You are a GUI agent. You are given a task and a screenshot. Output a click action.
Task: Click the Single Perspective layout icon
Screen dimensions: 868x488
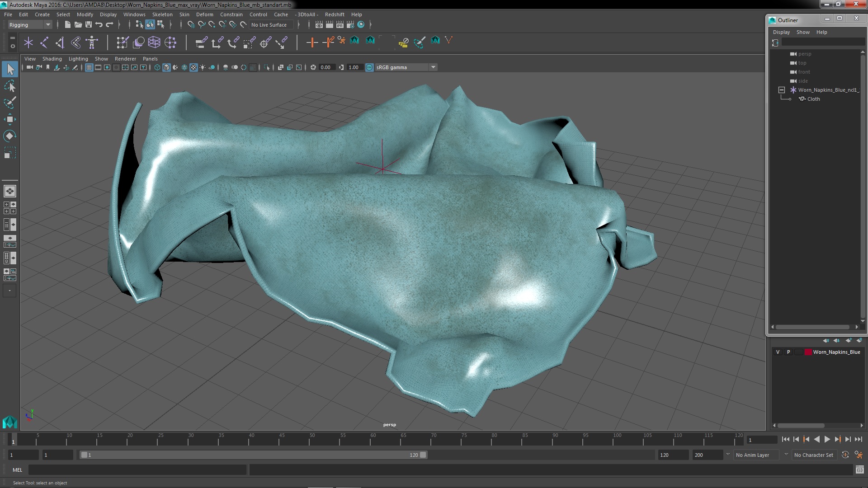coord(10,191)
